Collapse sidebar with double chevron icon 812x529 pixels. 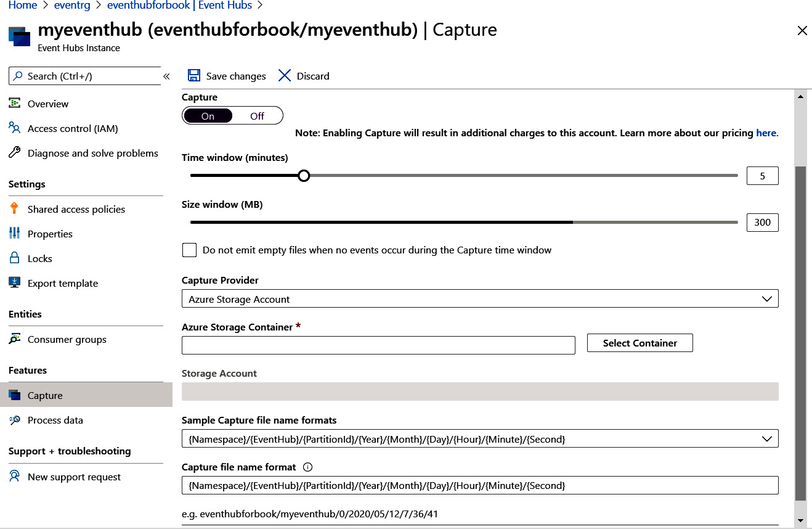pyautogui.click(x=166, y=76)
